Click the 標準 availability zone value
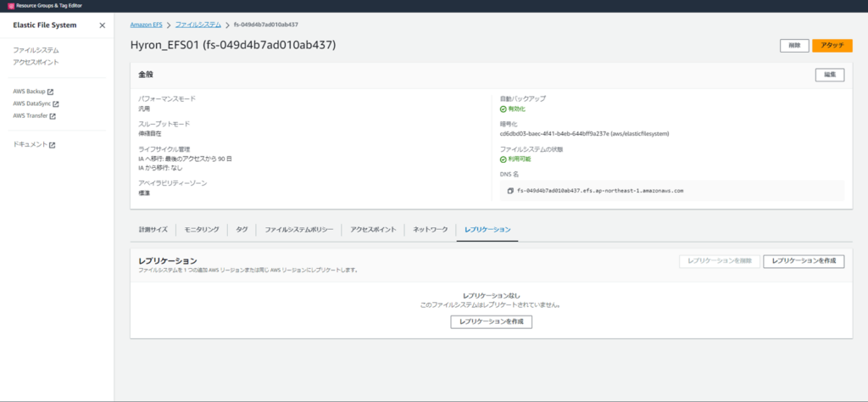The image size is (868, 402). point(143,193)
